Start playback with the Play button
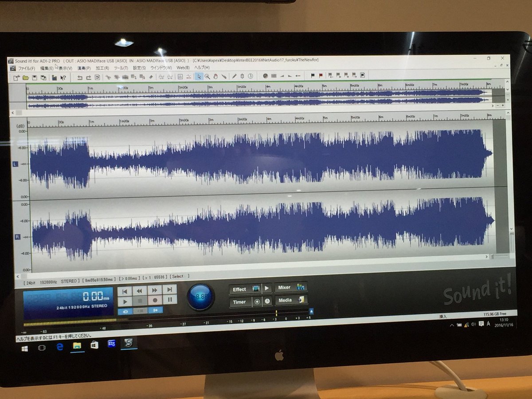Viewport: 532px width, 399px height. [x=125, y=301]
